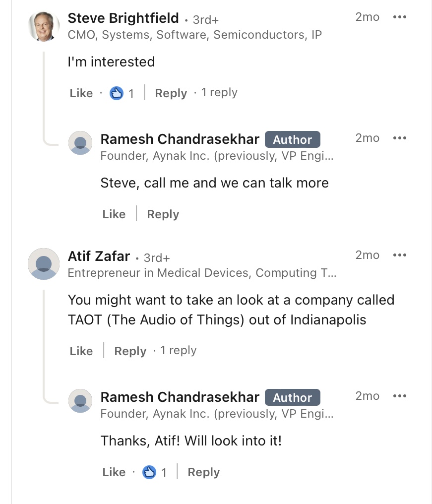The height and width of the screenshot is (504, 432).
Task: Open Steve Brightfield's profile name link
Action: [x=123, y=18]
